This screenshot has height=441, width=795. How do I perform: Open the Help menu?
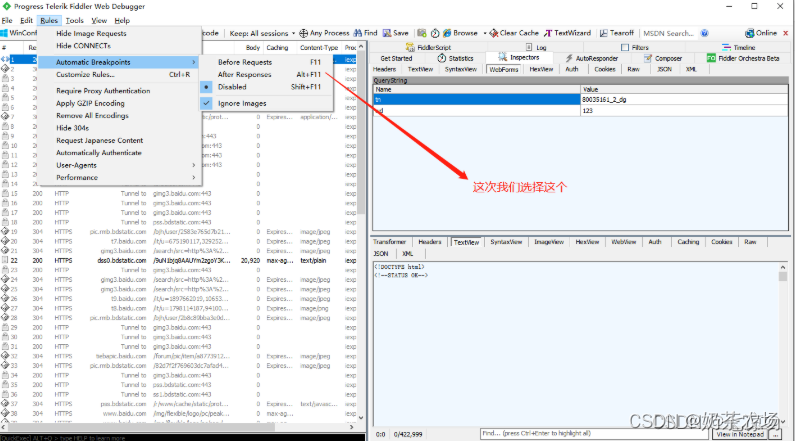tap(122, 20)
